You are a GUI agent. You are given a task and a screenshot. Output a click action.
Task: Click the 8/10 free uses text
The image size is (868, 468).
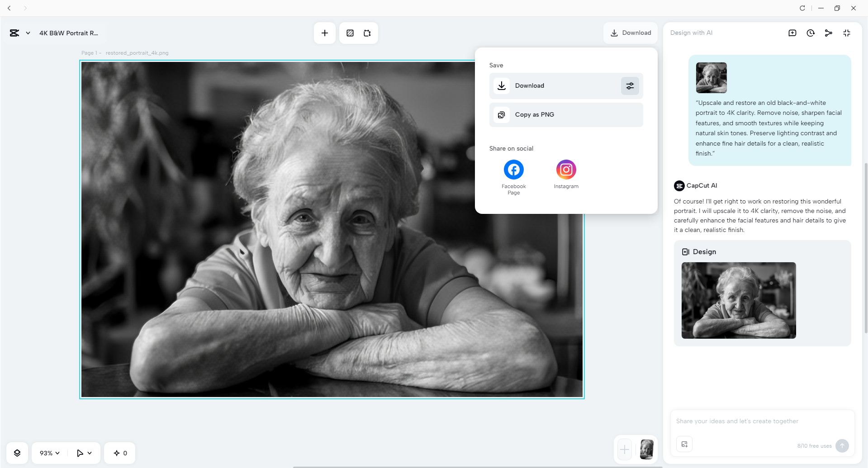814,446
